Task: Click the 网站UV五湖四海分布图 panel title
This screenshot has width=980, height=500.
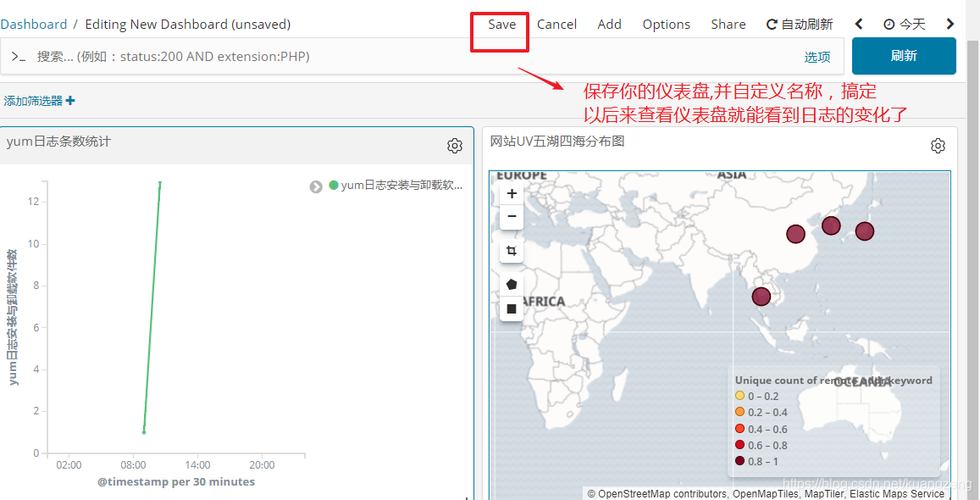Action: pyautogui.click(x=556, y=142)
